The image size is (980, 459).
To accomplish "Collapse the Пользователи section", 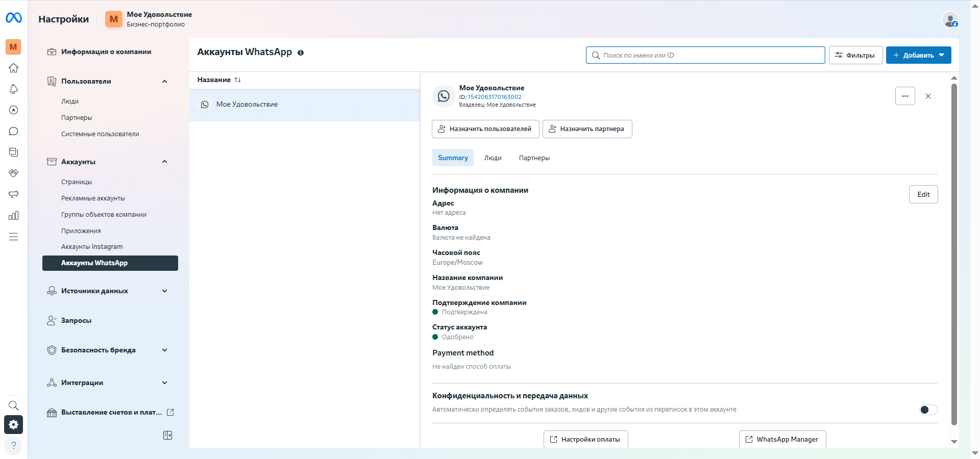I will [x=164, y=82].
